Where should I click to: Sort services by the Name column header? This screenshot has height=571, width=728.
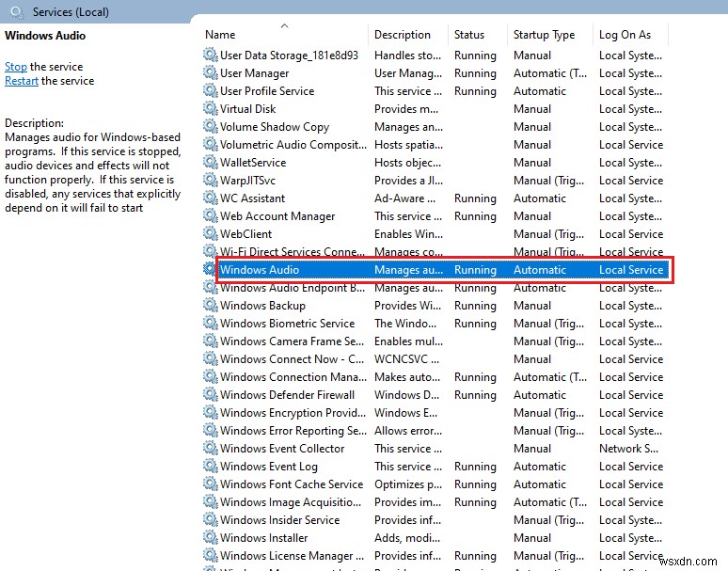[220, 35]
